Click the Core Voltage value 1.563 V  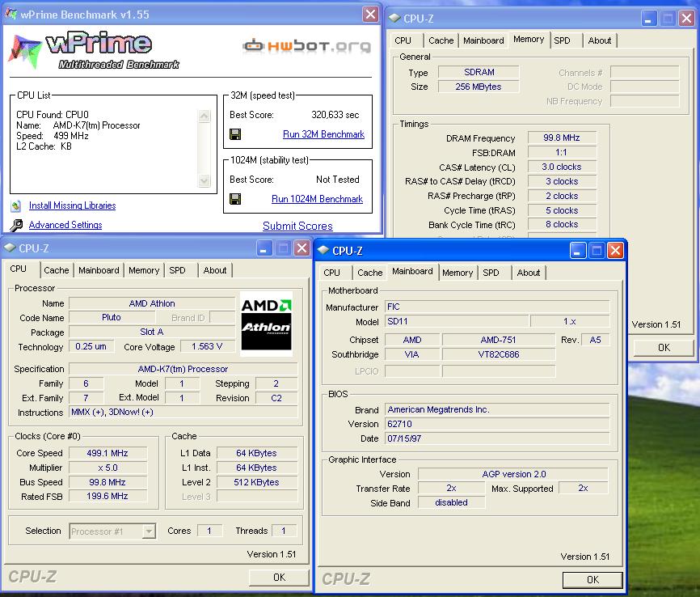pos(207,346)
